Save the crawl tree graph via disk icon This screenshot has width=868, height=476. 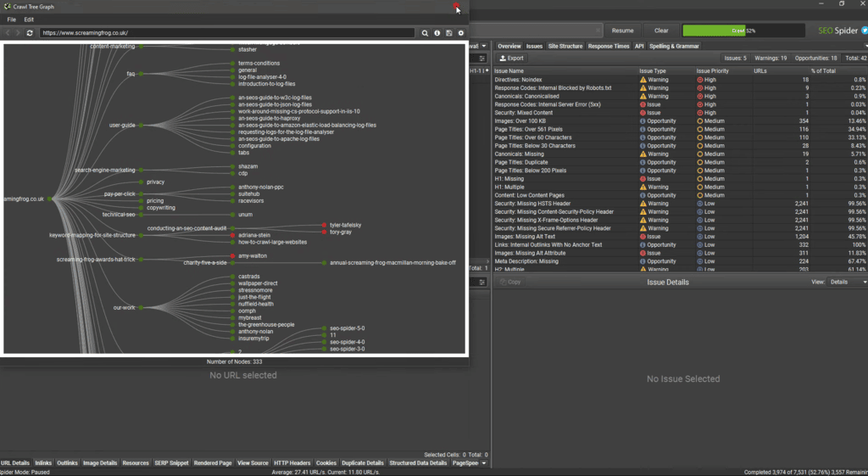449,33
